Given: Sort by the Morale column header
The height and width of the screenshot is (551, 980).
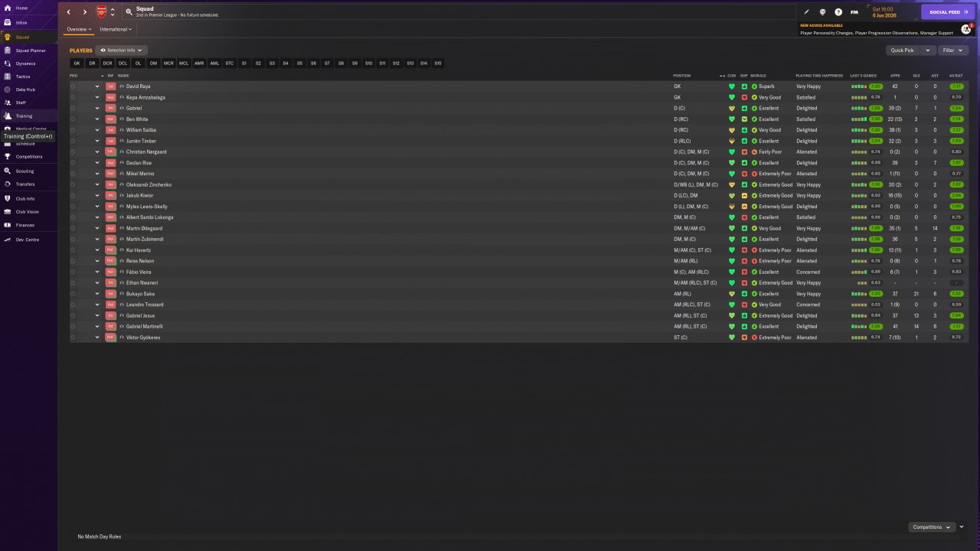Looking at the screenshot, I should (x=759, y=76).
